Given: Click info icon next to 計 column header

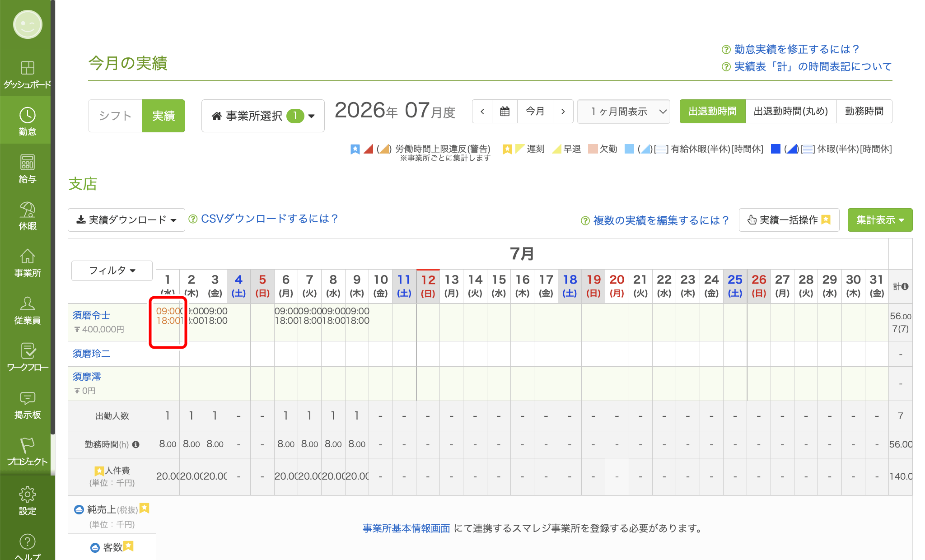Looking at the screenshot, I should (905, 286).
